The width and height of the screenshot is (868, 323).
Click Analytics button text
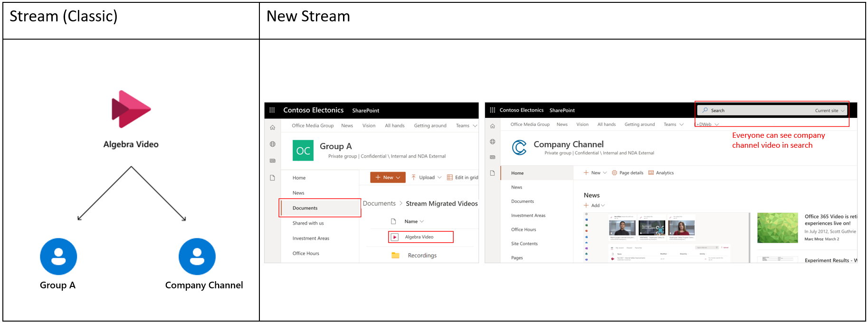click(x=665, y=173)
